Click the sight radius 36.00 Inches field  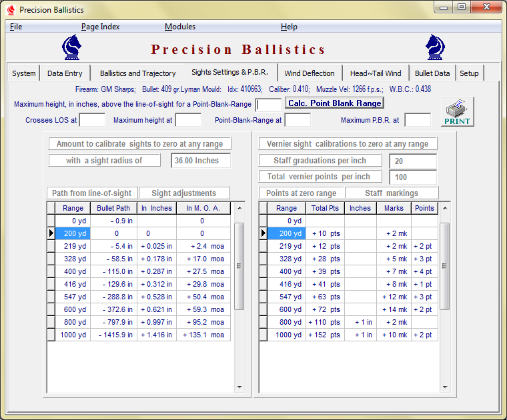tap(201, 161)
